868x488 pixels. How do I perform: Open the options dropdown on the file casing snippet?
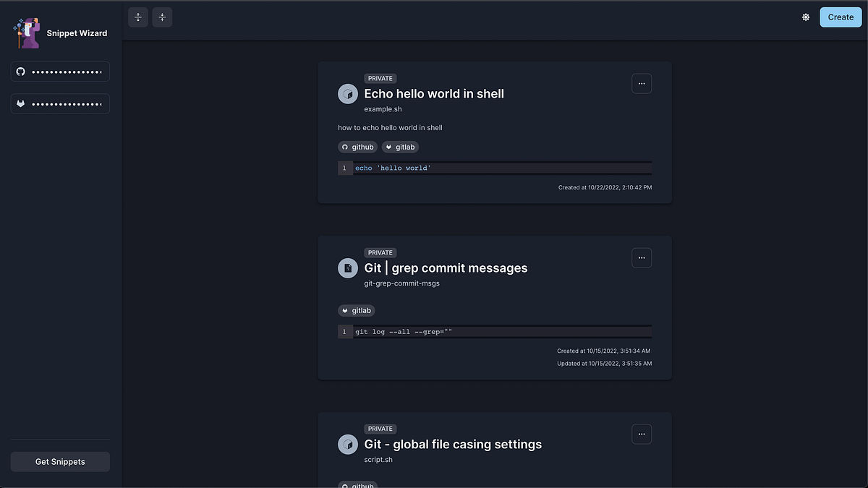[x=642, y=434]
